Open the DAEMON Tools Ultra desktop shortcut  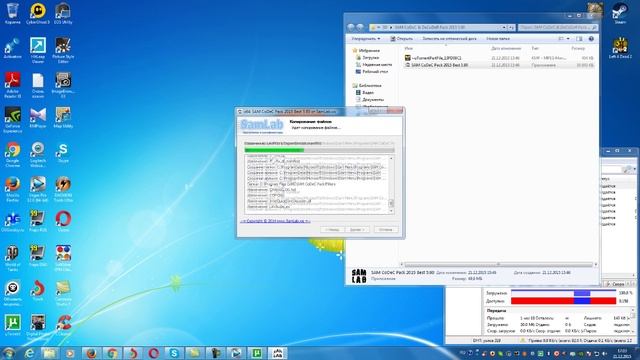click(x=63, y=189)
